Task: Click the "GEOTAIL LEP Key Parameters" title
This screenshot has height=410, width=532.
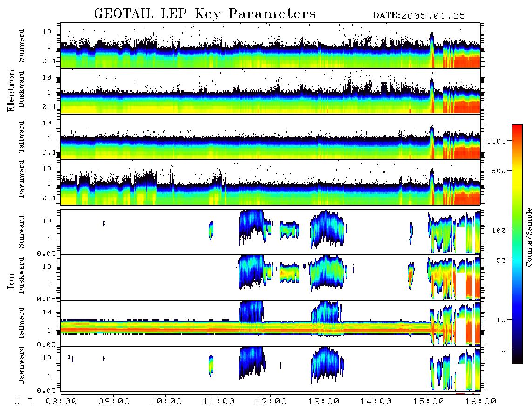Action: 205,14
